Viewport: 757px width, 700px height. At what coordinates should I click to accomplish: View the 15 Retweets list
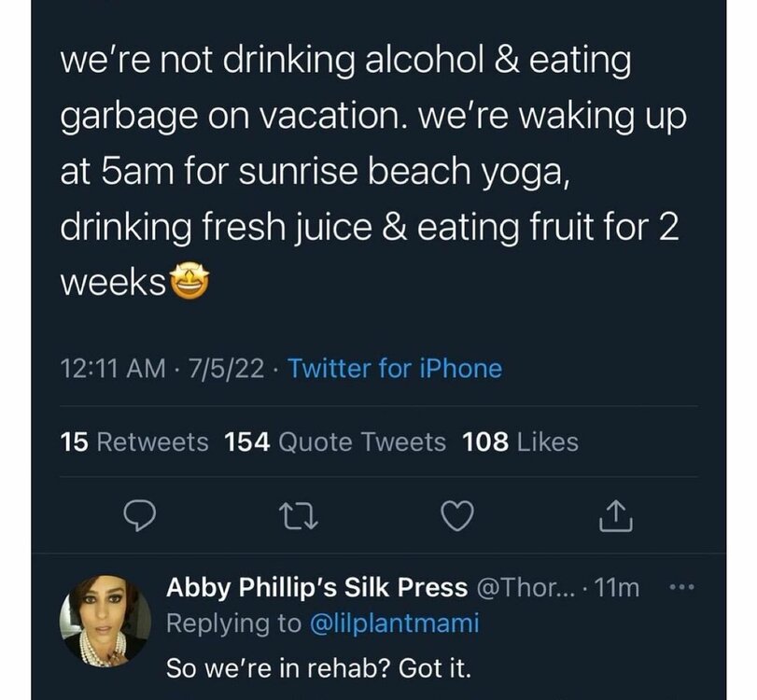tap(134, 441)
